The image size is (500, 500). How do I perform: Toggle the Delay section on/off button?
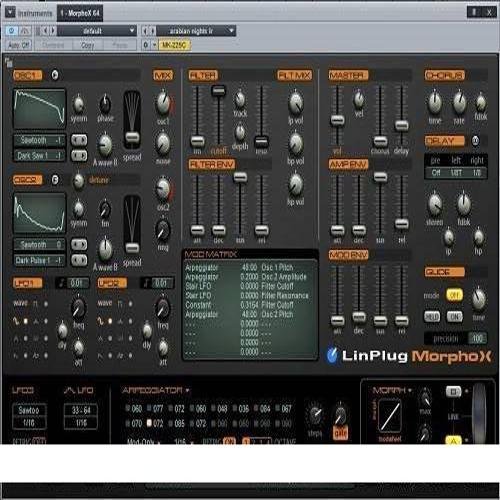475,141
